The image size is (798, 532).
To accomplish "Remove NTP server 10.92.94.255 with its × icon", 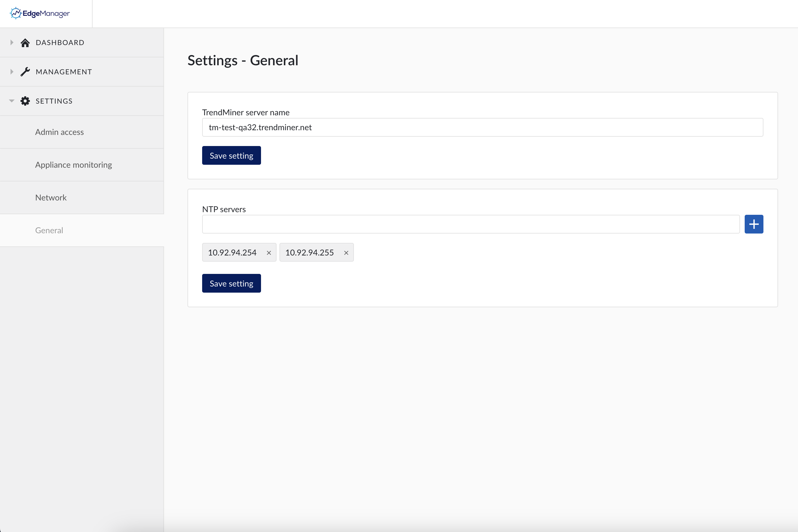I will coord(346,253).
